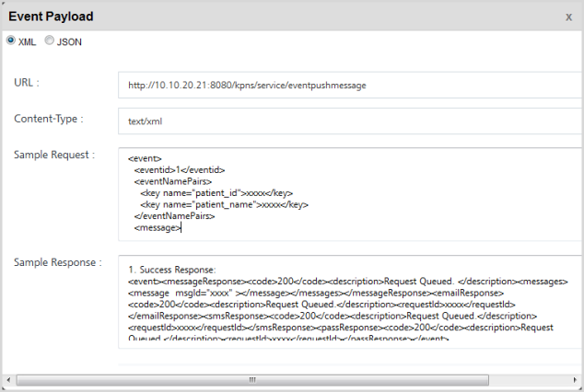The width and height of the screenshot is (584, 392).
Task: Click the scrollbar left arrow
Action: (x=8, y=380)
